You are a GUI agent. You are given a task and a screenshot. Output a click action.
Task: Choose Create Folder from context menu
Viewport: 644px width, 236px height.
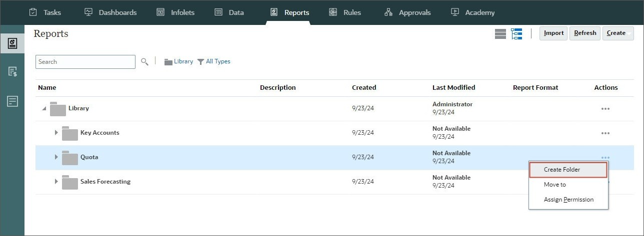[x=568, y=170]
